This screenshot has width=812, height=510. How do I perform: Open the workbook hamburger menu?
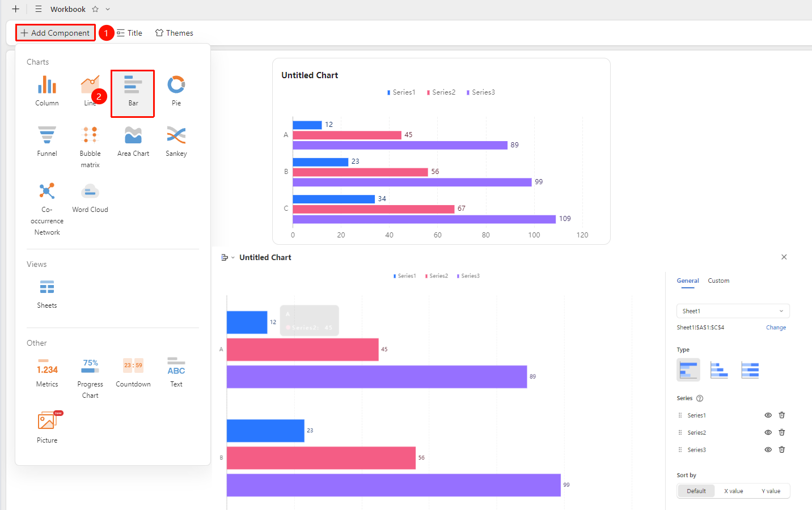pyautogui.click(x=39, y=9)
